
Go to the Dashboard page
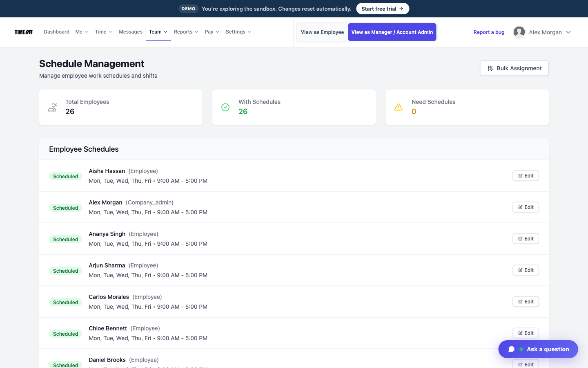tap(56, 32)
